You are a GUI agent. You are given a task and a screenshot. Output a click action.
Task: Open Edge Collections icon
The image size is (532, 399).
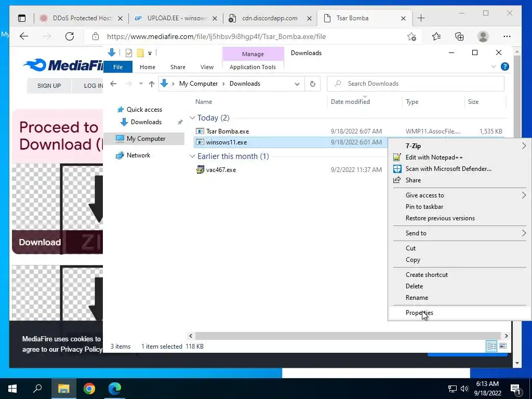[459, 36]
